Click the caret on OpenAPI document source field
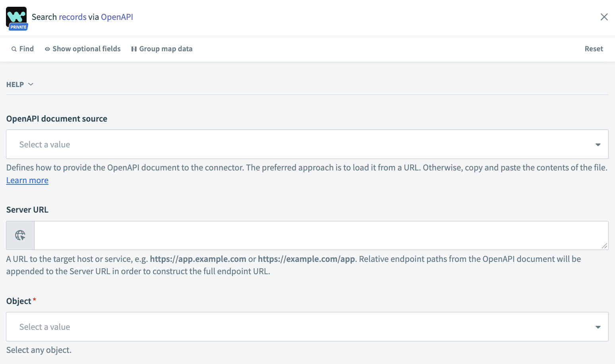Image resolution: width=615 pixels, height=364 pixels. tap(598, 144)
